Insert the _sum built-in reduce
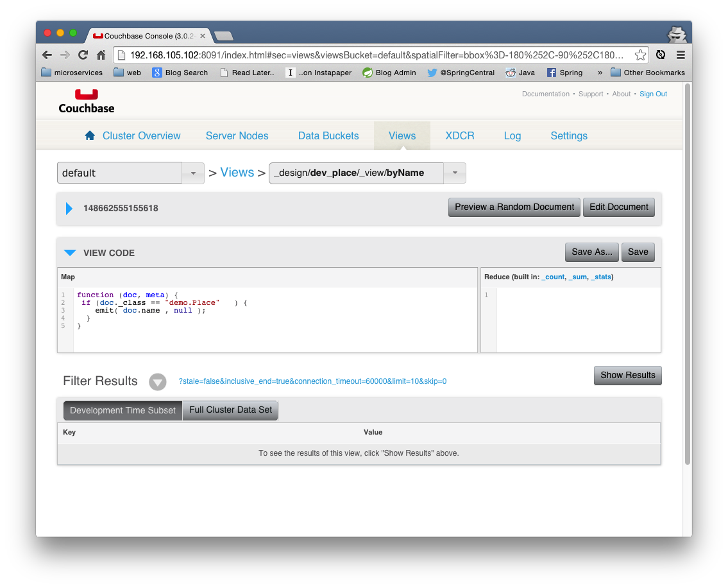The width and height of the screenshot is (728, 588). click(577, 277)
